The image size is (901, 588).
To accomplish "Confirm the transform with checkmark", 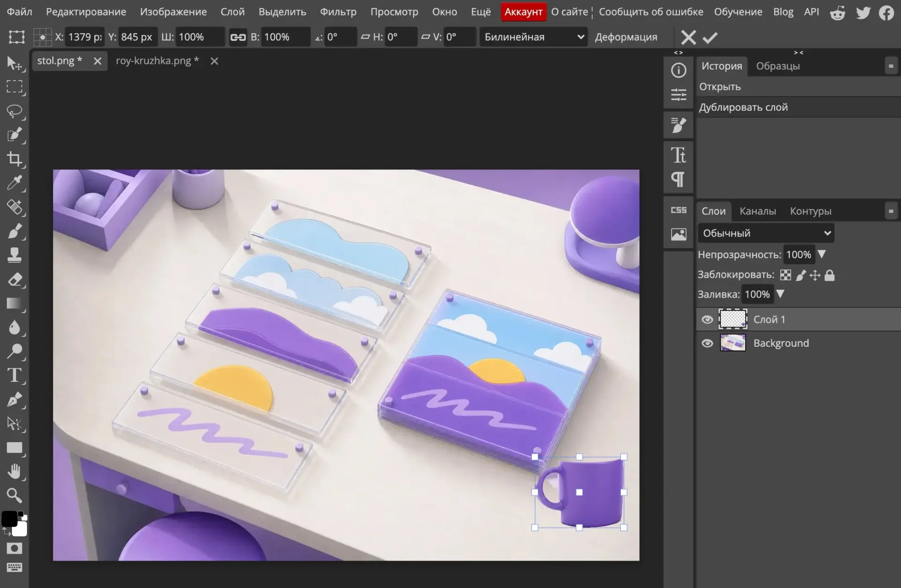I will pyautogui.click(x=710, y=37).
